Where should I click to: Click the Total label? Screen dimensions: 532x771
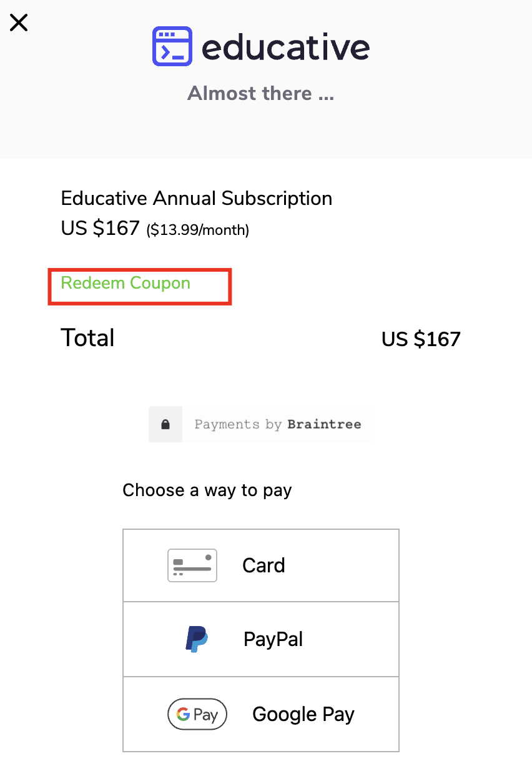coord(87,338)
